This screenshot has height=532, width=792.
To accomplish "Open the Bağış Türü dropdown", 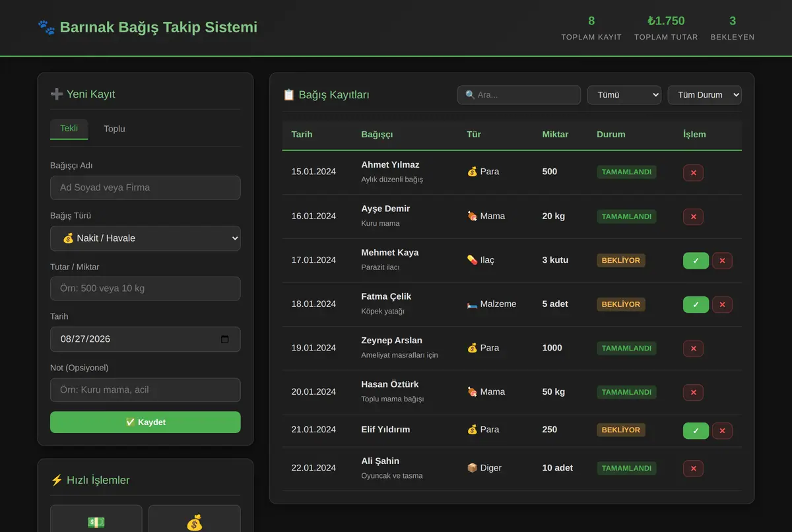I will point(145,238).
